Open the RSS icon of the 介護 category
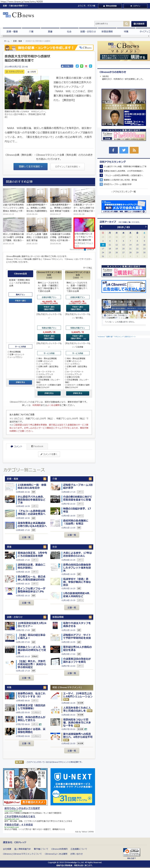 click(x=90, y=479)
